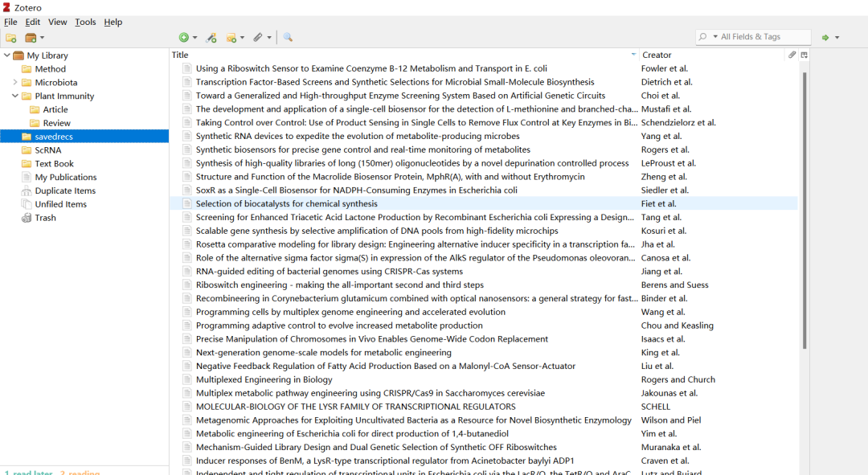Image resolution: width=868 pixels, height=475 pixels.
Task: Click the New Collection toolbar icon
Action: tap(11, 38)
